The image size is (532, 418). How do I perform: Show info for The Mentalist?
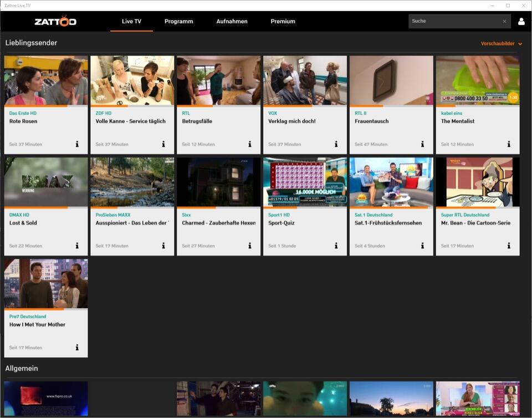[x=509, y=144]
